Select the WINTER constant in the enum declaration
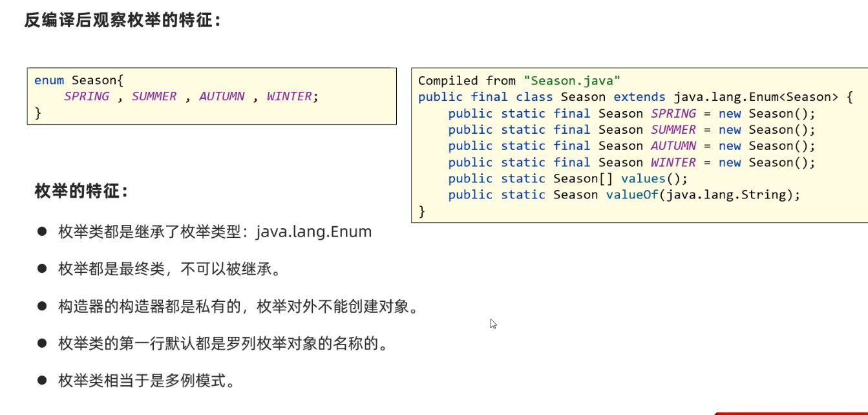The width and height of the screenshot is (868, 415). tap(289, 96)
